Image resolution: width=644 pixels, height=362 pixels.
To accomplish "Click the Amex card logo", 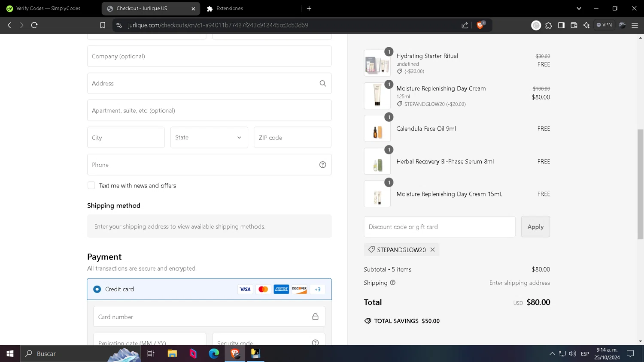I will (x=281, y=289).
